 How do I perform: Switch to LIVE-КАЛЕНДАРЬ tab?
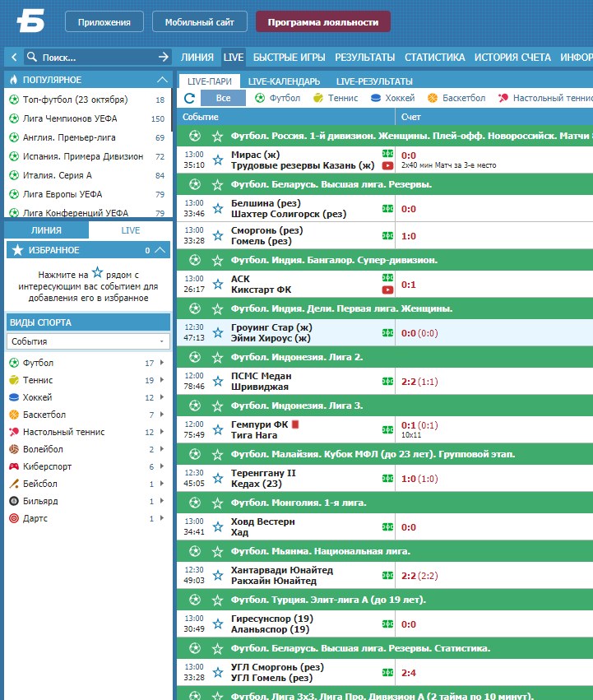point(284,81)
